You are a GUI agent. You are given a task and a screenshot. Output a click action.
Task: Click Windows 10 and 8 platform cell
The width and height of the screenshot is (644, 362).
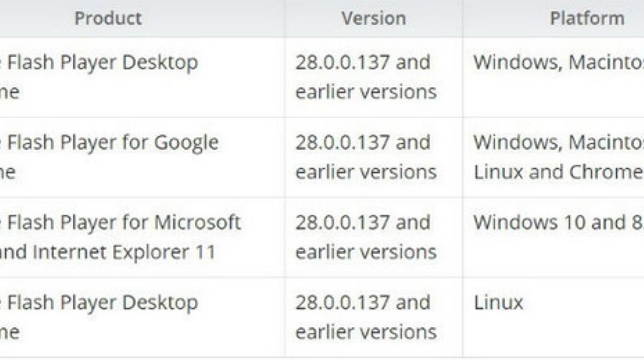click(x=553, y=237)
